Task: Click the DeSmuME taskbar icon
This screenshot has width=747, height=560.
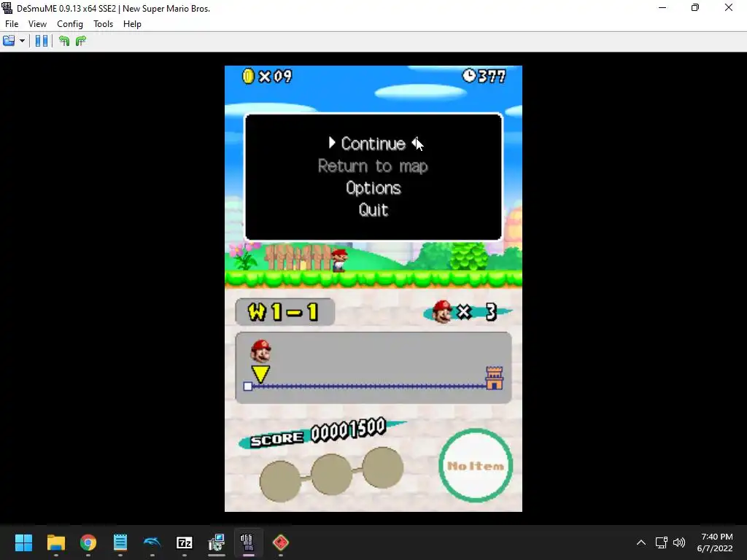Action: [249, 542]
